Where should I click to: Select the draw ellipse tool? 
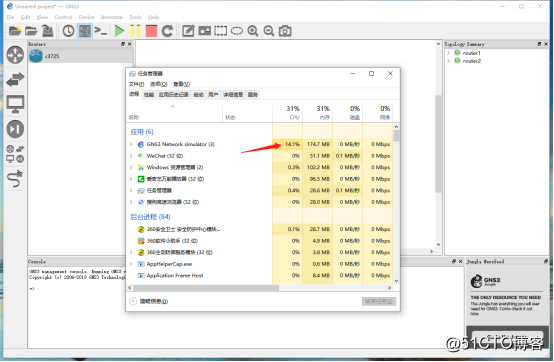pos(237,31)
